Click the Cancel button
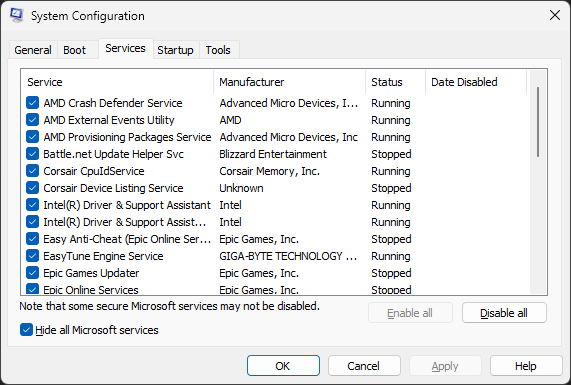The image size is (571, 385). pos(364,366)
